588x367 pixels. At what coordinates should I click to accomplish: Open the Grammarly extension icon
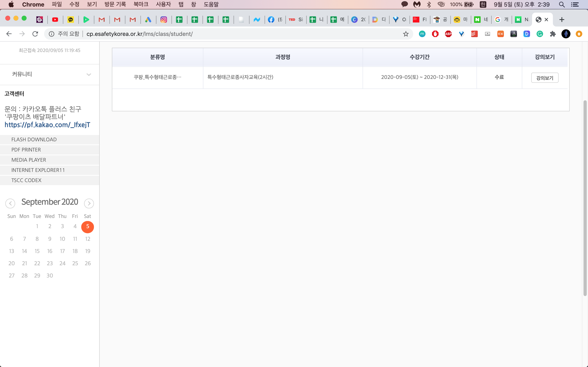click(540, 34)
